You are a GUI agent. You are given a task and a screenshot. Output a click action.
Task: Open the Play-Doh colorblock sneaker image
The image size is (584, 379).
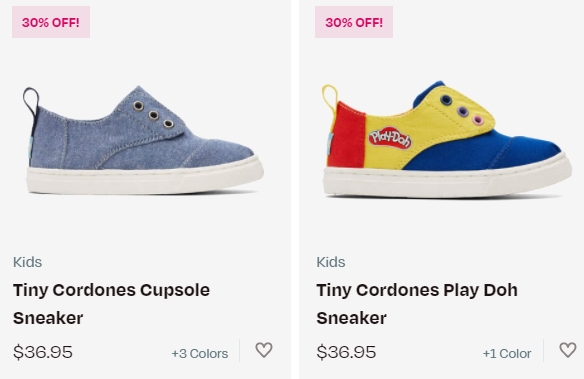pyautogui.click(x=447, y=139)
